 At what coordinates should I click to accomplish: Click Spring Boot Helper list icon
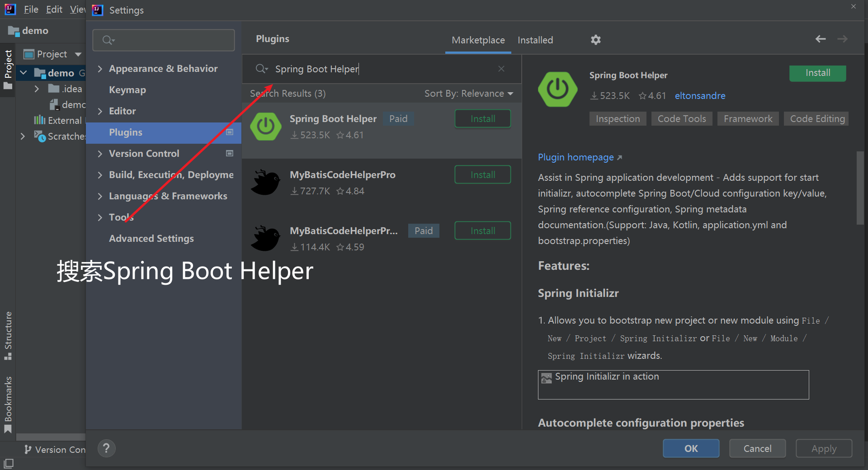click(266, 127)
